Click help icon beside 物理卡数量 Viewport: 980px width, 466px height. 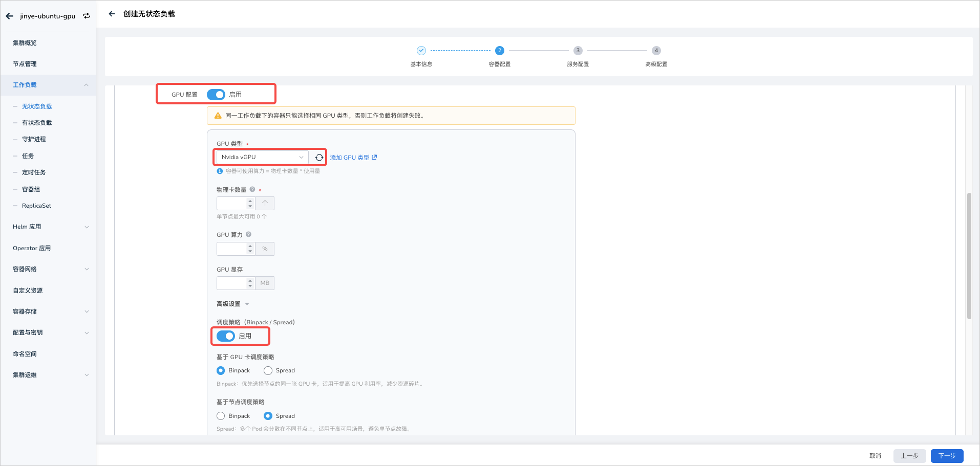click(x=252, y=189)
